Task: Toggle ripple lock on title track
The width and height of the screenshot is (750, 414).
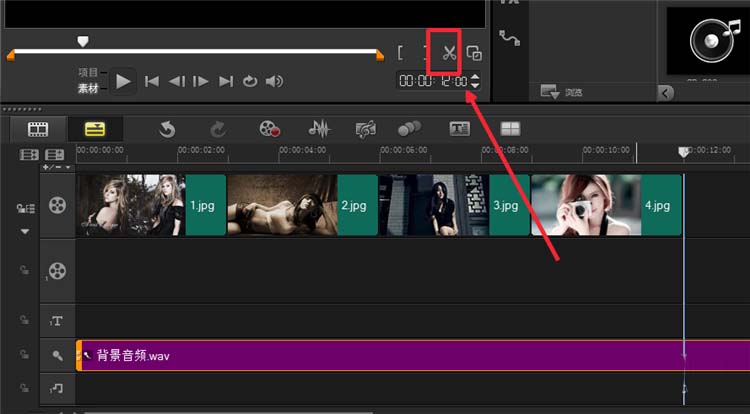Action: pos(24,320)
